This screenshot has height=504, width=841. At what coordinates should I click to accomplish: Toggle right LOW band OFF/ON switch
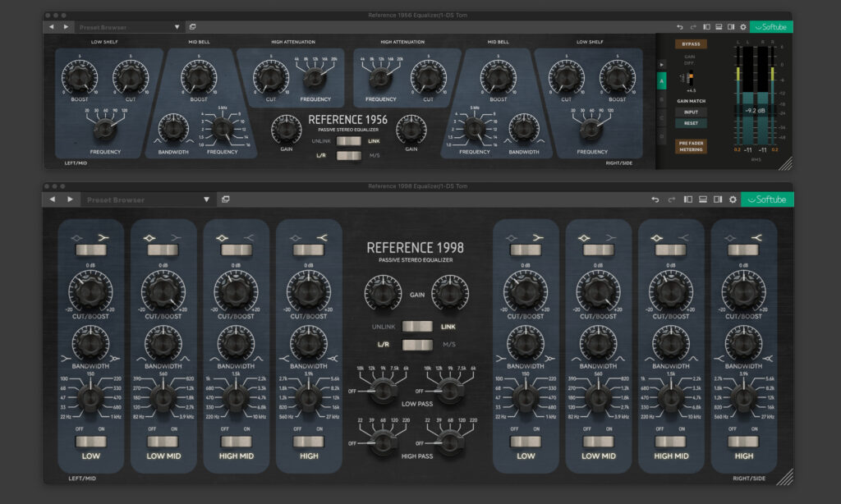(x=526, y=442)
